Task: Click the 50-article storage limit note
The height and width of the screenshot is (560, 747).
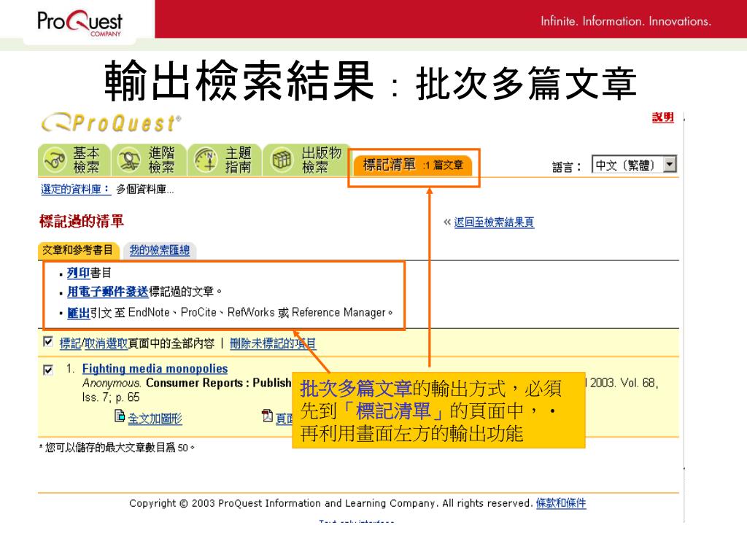Action: (117, 448)
